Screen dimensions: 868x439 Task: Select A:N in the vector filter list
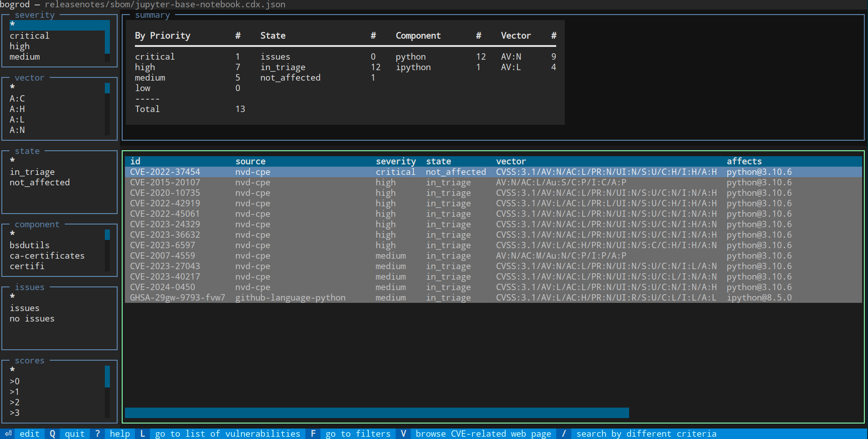point(17,130)
